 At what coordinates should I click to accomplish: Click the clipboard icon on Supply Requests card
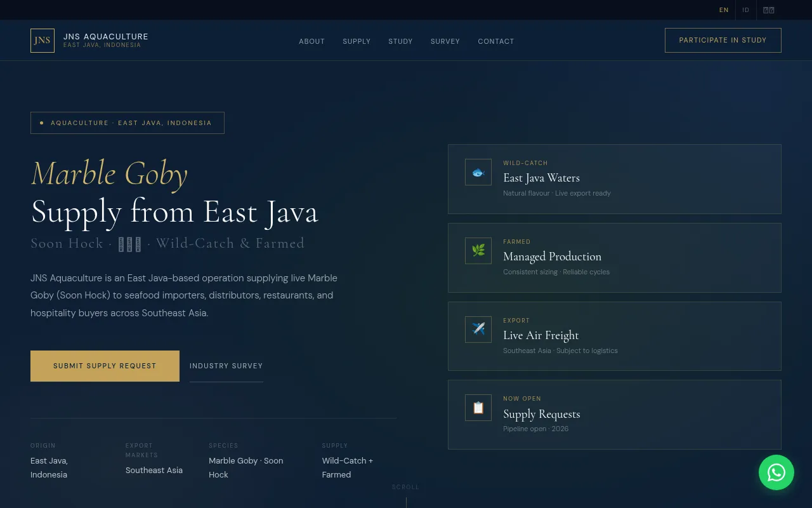[x=478, y=408]
